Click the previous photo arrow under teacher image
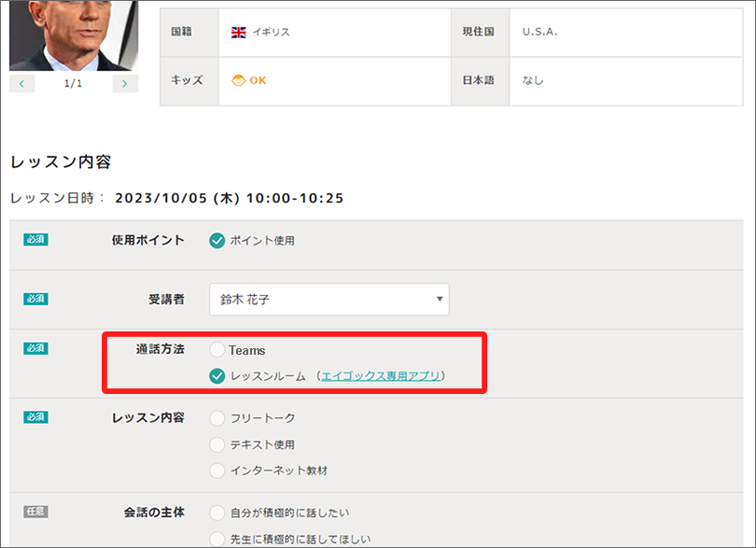Screen dimensions: 756x548 click(22, 84)
